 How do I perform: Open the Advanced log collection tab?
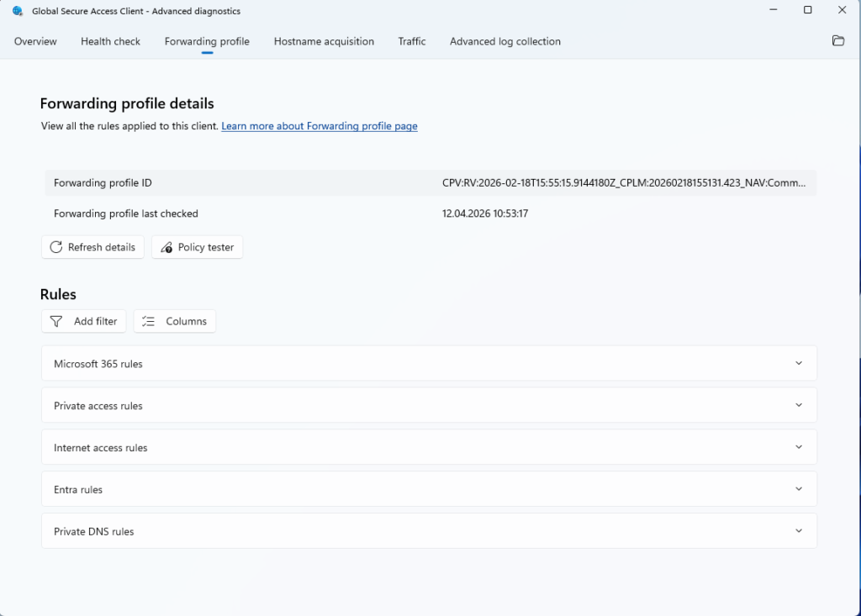(505, 41)
